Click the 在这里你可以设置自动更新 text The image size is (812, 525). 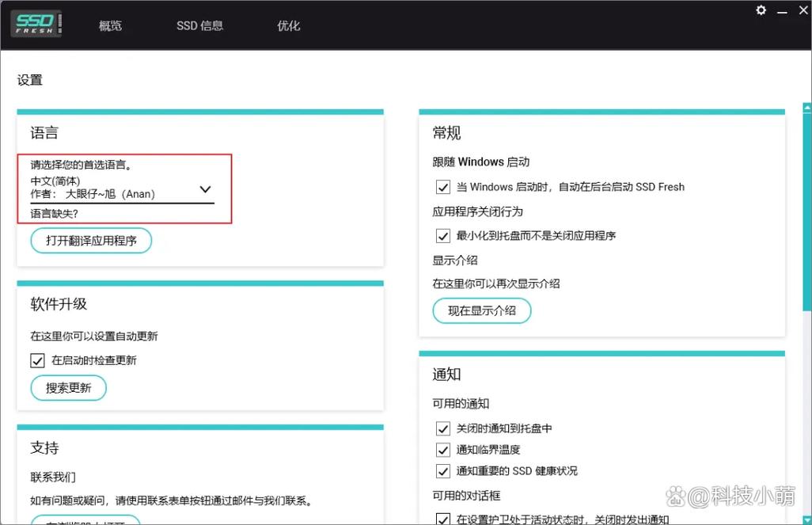tap(93, 336)
